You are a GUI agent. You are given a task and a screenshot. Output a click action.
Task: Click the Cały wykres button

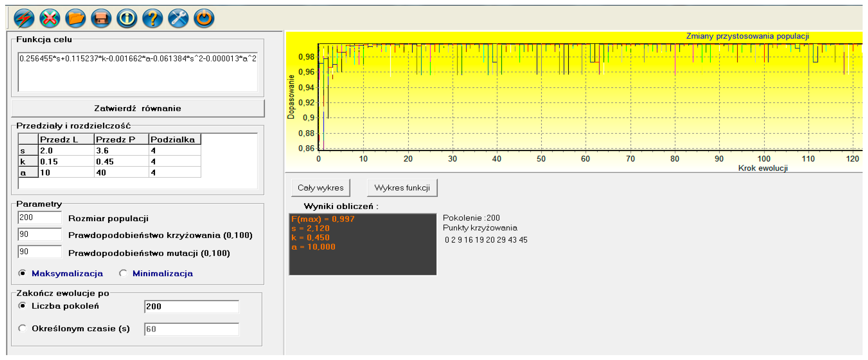[x=321, y=188]
